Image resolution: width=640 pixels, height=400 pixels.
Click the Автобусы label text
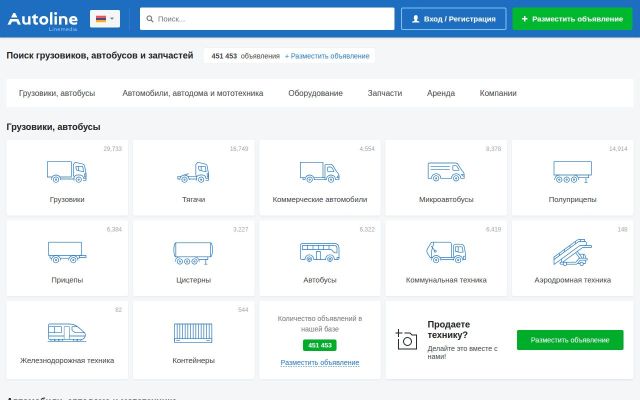pos(320,280)
